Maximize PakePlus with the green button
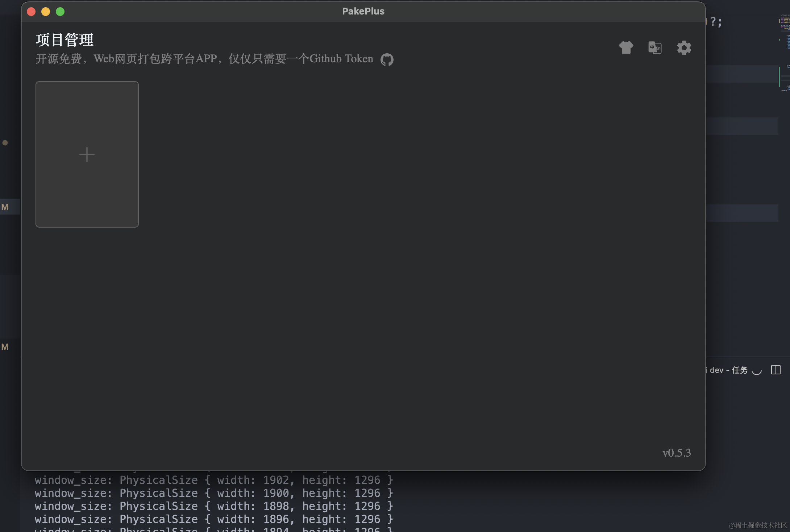 [x=60, y=12]
